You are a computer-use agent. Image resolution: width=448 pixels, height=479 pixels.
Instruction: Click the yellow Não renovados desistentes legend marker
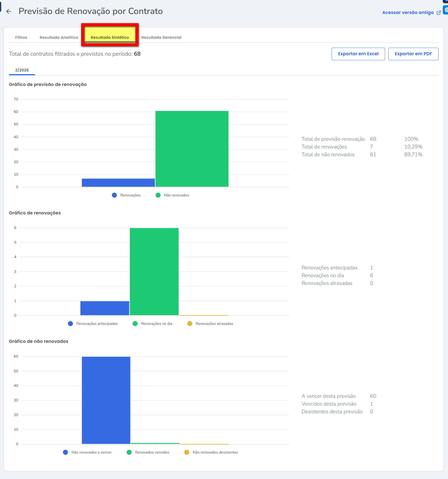tap(187, 452)
